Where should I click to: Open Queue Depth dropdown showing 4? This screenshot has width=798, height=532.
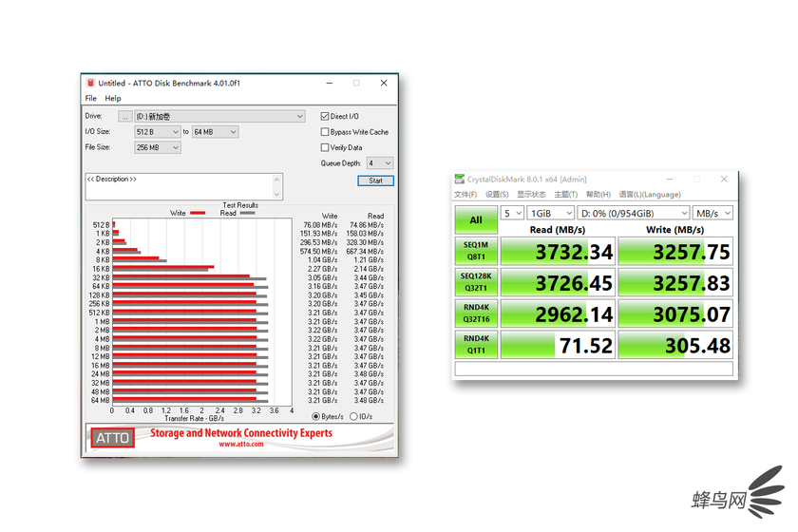pyautogui.click(x=380, y=162)
